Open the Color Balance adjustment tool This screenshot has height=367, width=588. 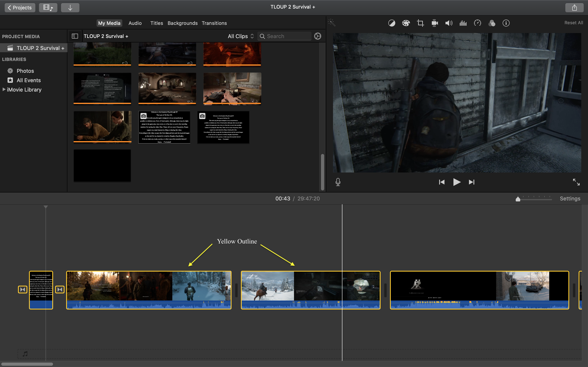[x=392, y=23]
